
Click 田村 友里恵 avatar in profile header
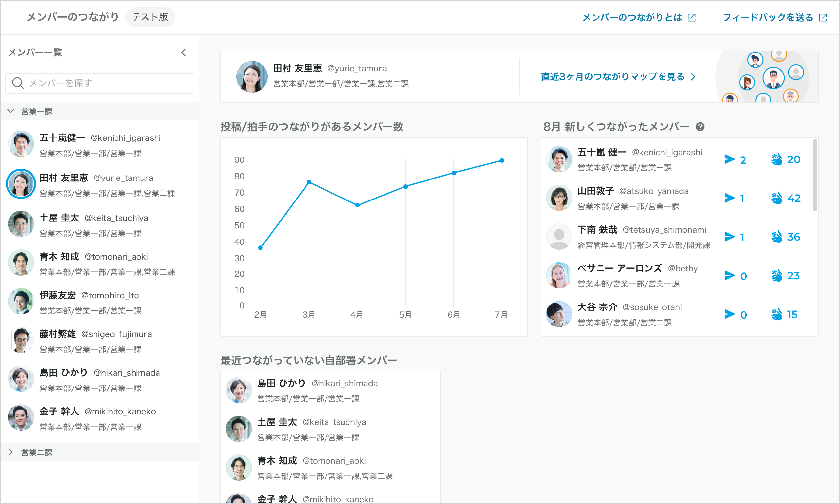tap(252, 77)
